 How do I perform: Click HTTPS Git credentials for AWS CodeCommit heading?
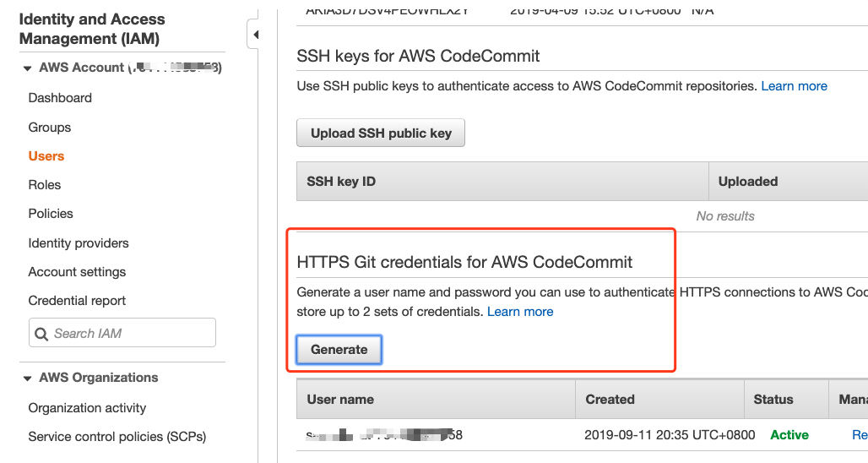(464, 262)
